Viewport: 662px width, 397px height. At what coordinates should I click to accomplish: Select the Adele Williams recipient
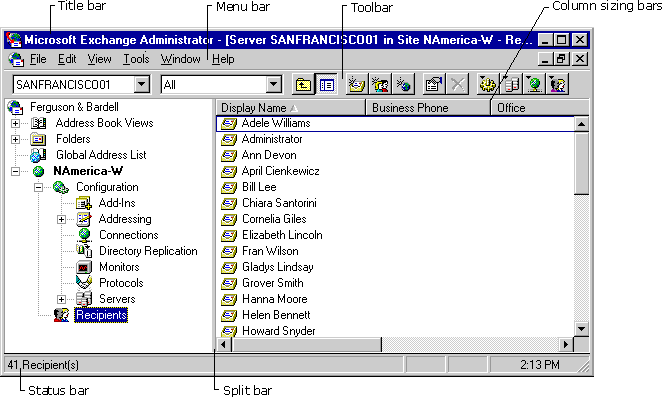pos(276,123)
